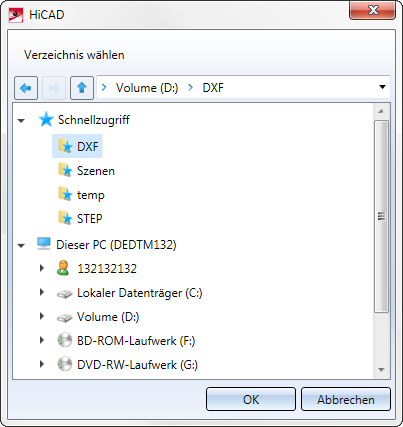Select the Szenen favorite folder icon
403x427 pixels.
click(65, 170)
